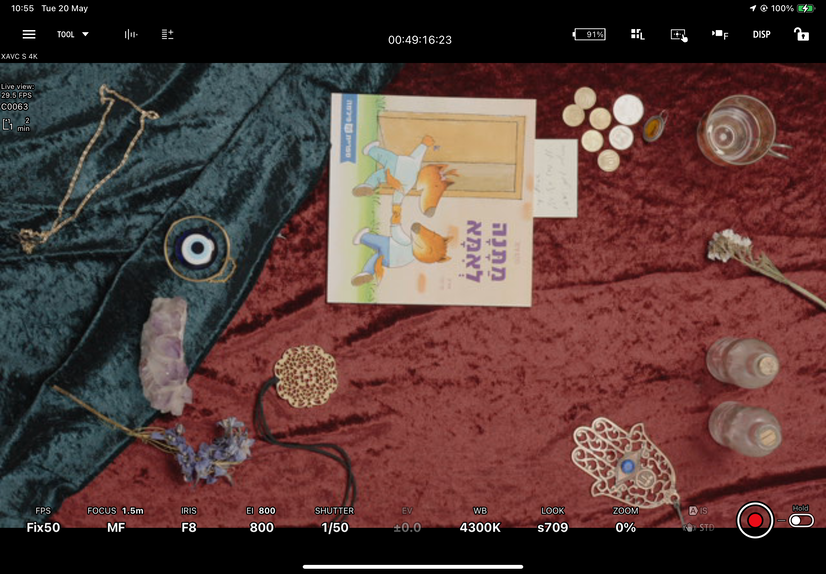Screen dimensions: 826x574
Task: Tap the STD steady shot indicator
Action: (699, 527)
